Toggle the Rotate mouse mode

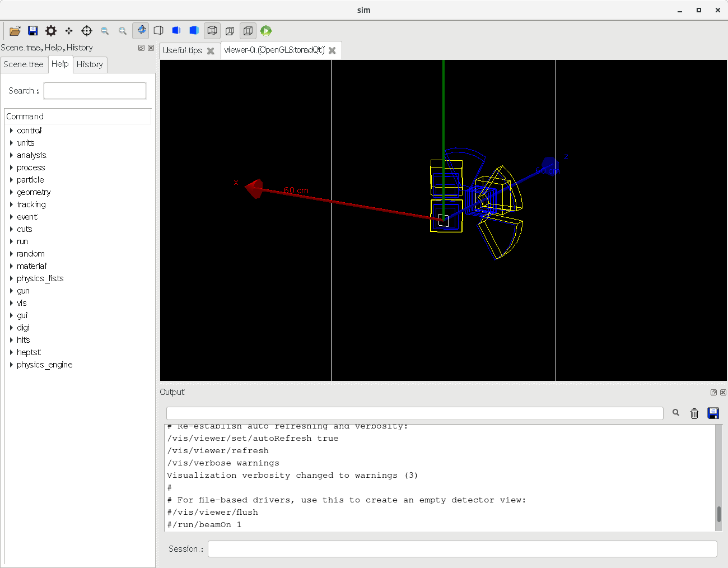point(141,30)
